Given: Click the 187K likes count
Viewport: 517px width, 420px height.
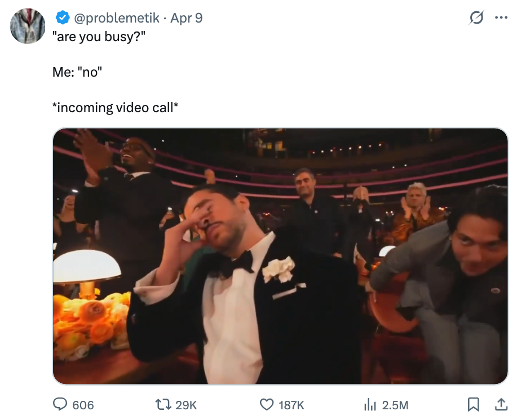Looking at the screenshot, I should (291, 405).
